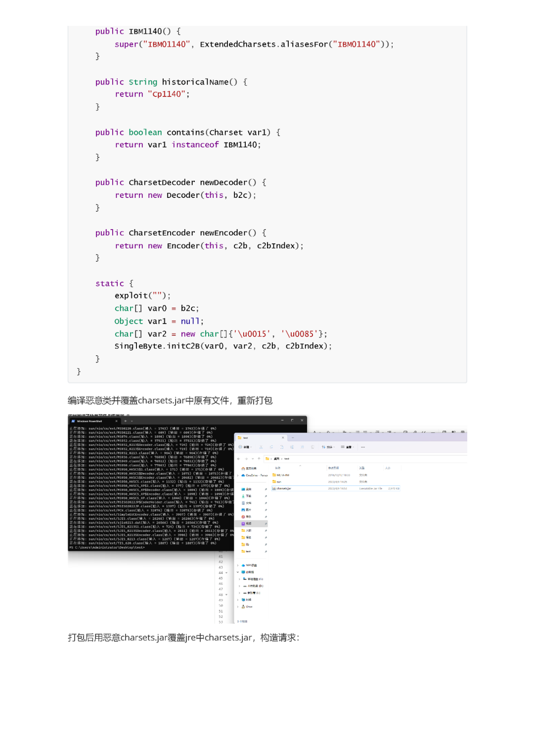Select Network in the navigation pane

[x=247, y=600]
